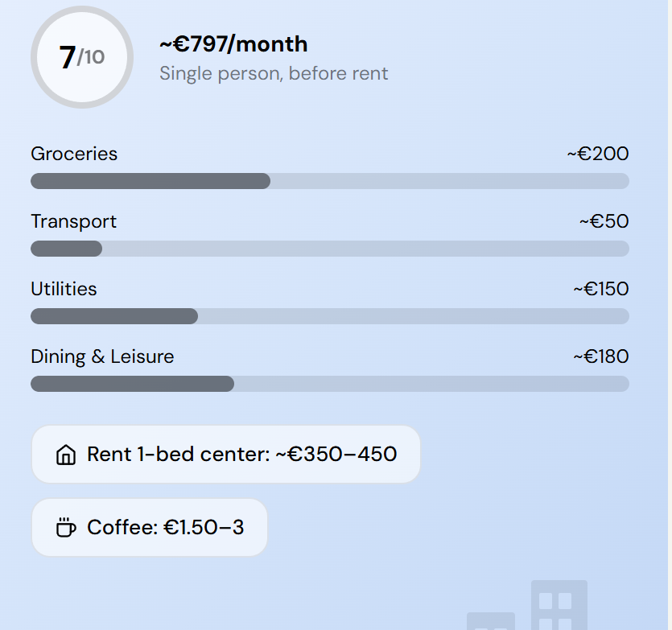
Task: Click the house icon beside rent
Action: click(x=65, y=455)
